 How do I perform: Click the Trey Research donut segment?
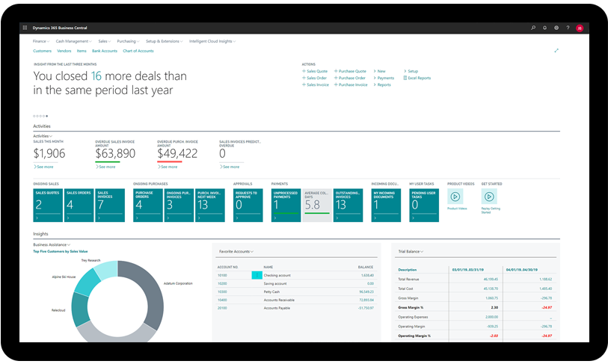[x=108, y=269]
